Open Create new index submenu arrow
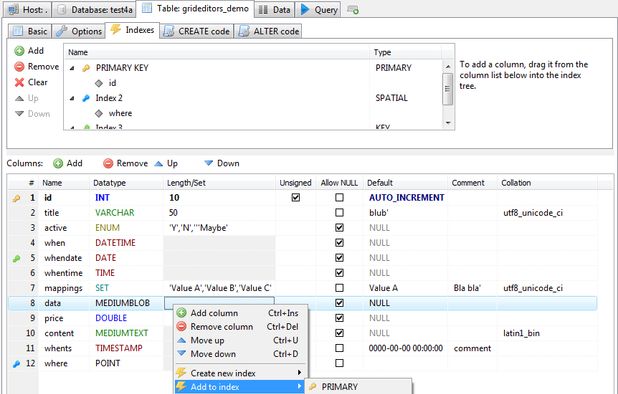The image size is (618, 394). [300, 373]
